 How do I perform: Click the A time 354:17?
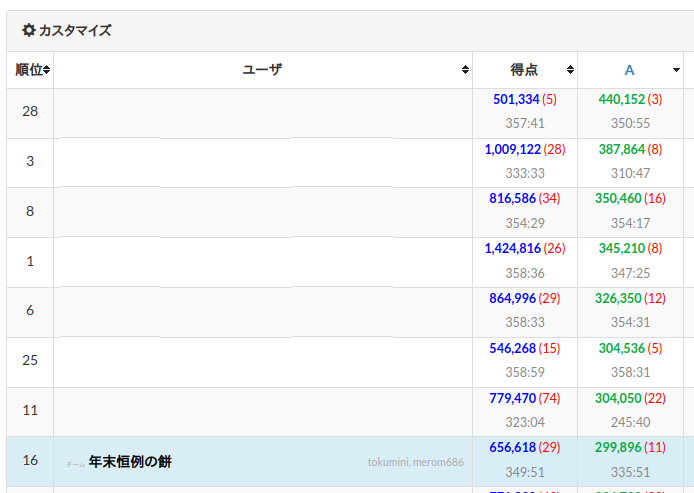[630, 223]
